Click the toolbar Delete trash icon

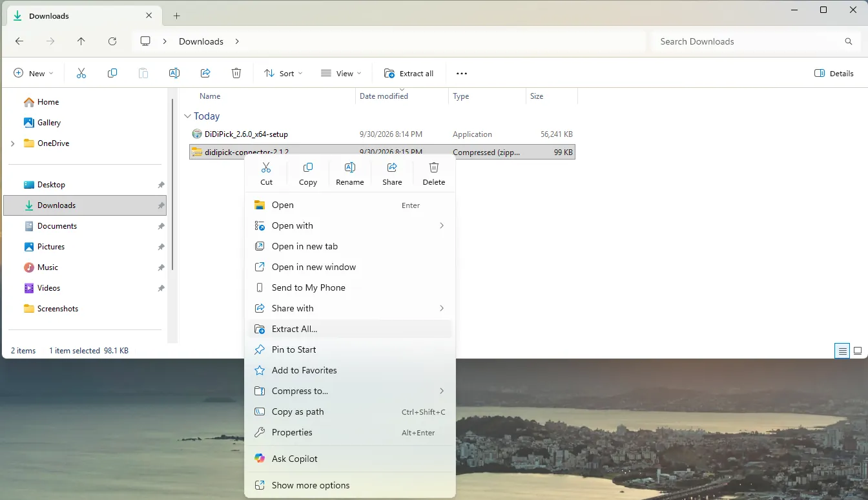(236, 73)
